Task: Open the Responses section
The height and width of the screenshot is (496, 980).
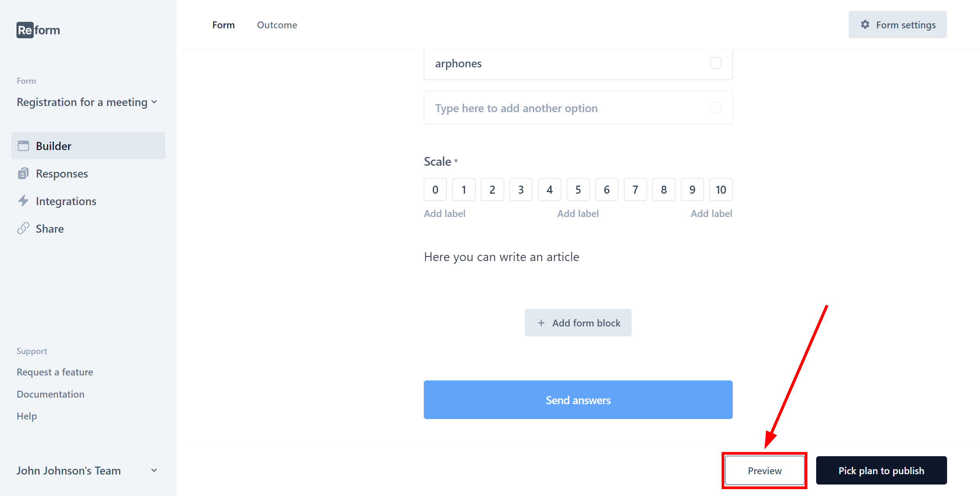Action: pyautogui.click(x=61, y=173)
